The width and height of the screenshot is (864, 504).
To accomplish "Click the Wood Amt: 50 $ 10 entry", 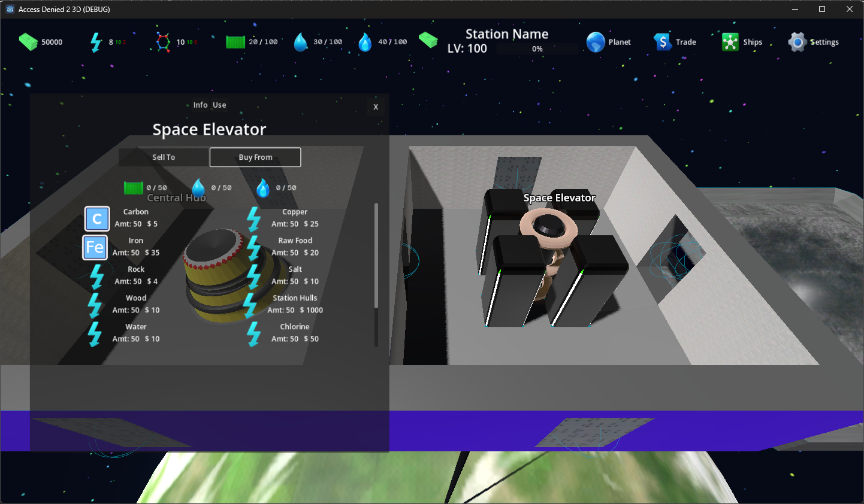I will pos(136,304).
